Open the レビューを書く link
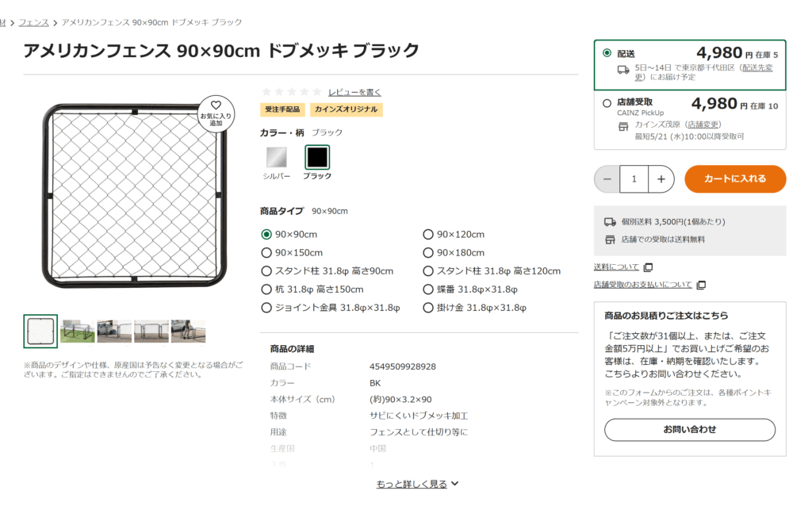 click(354, 92)
